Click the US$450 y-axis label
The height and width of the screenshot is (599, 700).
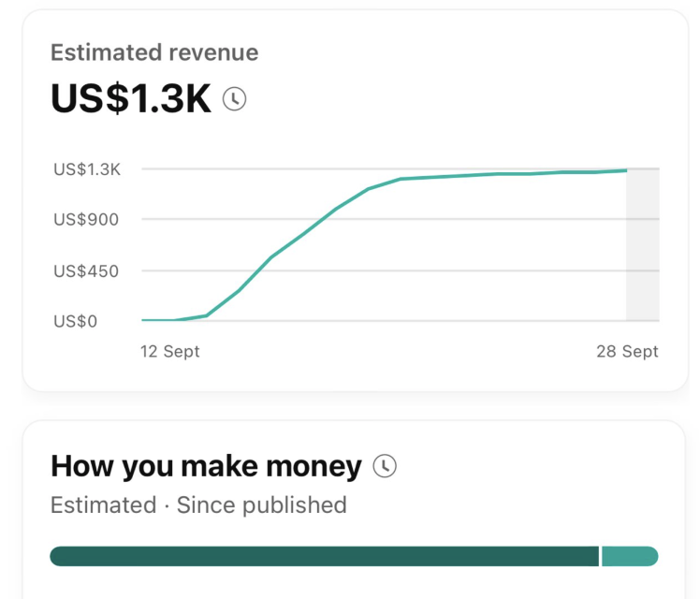pos(87,271)
